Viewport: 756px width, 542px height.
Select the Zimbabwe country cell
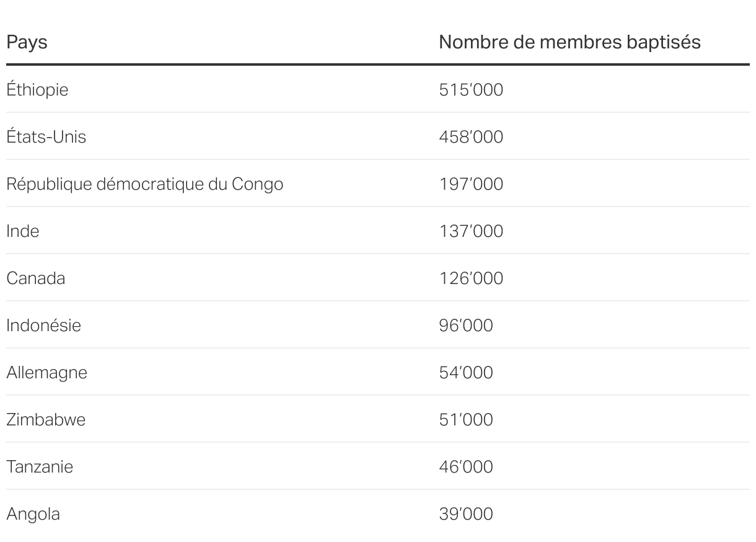pos(46,420)
